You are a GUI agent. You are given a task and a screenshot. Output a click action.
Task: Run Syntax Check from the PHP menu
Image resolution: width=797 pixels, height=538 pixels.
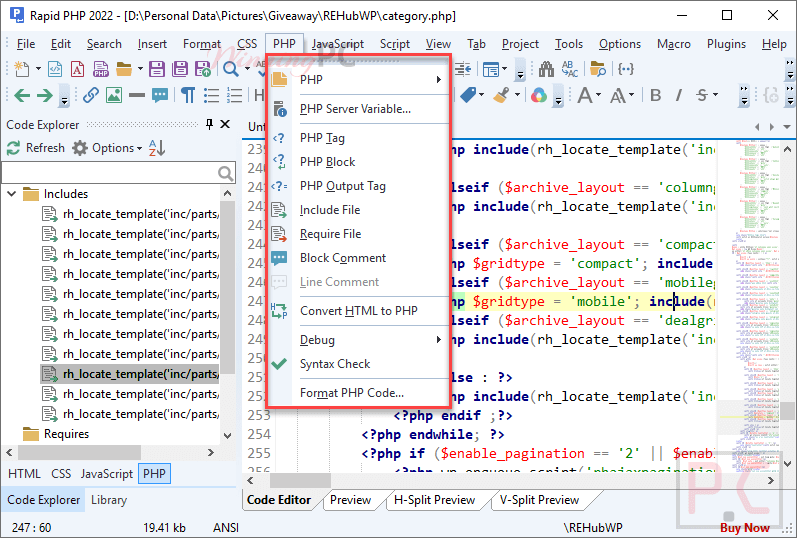pyautogui.click(x=358, y=364)
